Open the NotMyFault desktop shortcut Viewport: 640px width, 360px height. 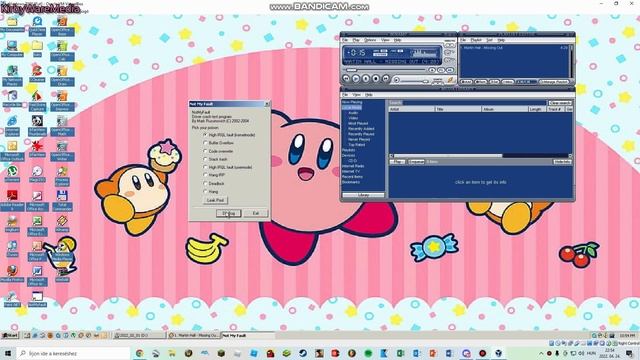(x=37, y=299)
